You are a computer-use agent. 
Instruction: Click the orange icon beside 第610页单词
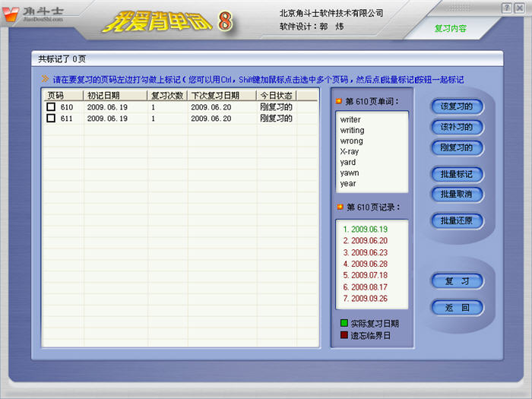pyautogui.click(x=339, y=101)
